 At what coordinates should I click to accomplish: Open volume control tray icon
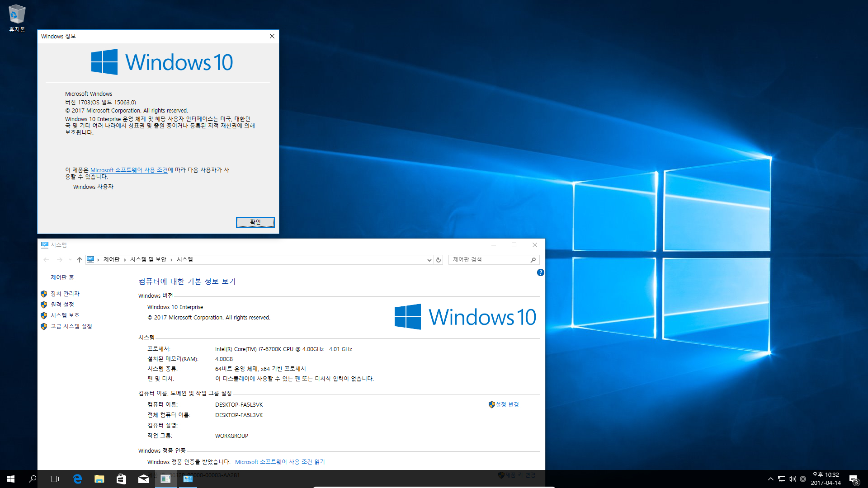point(793,479)
